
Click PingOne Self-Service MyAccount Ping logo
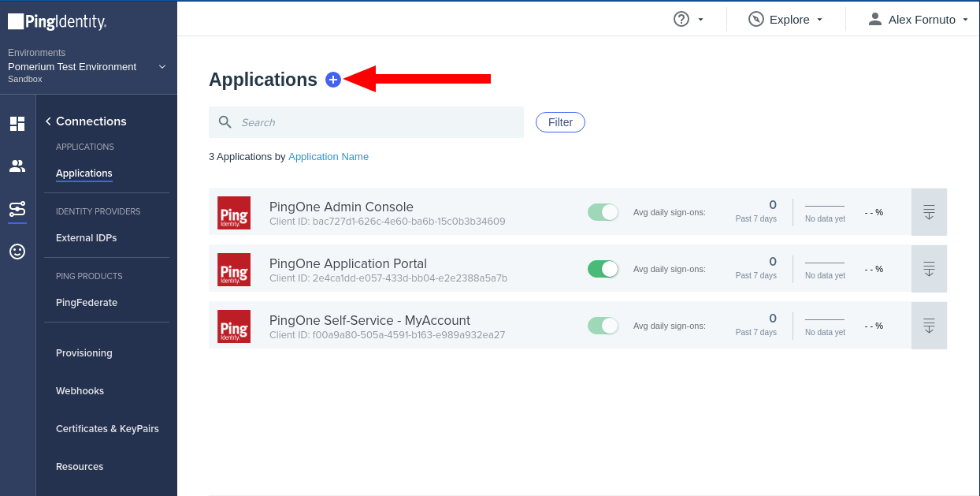(234, 326)
